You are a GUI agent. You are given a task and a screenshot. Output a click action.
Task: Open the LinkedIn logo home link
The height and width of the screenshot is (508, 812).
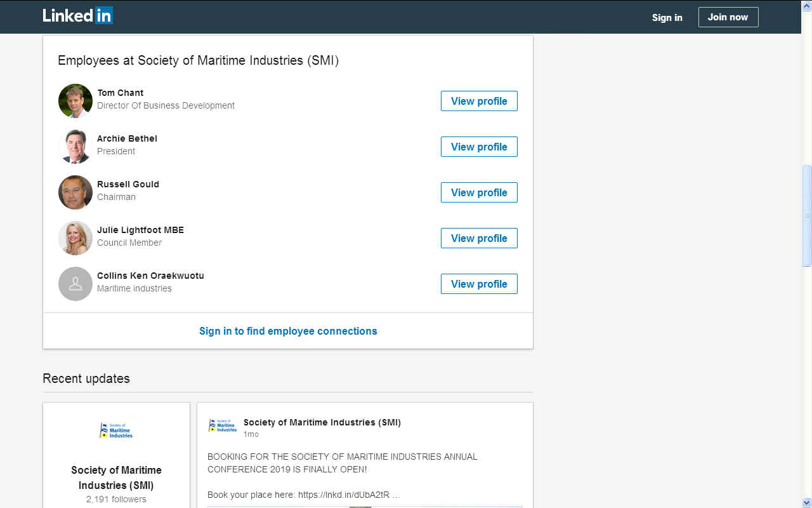pos(78,16)
